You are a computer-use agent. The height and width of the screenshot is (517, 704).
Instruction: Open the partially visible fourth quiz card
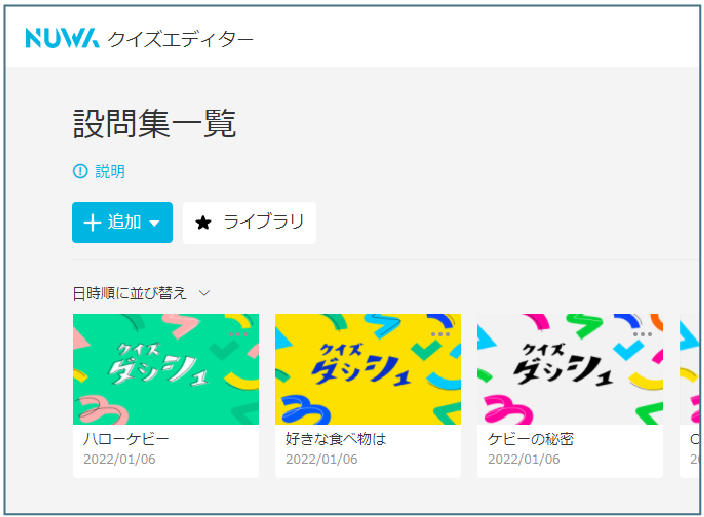tap(690, 396)
